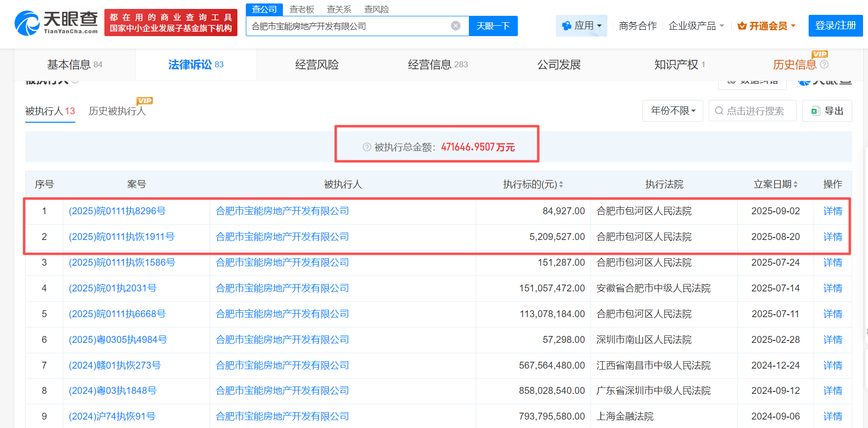Click the 登录/注册 button
Screen dimensions: 868x428
click(835, 26)
